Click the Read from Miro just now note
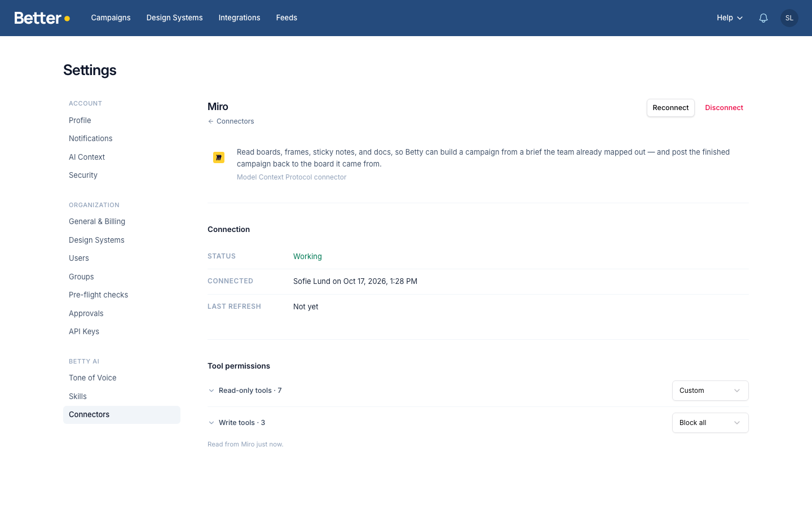 tap(245, 444)
